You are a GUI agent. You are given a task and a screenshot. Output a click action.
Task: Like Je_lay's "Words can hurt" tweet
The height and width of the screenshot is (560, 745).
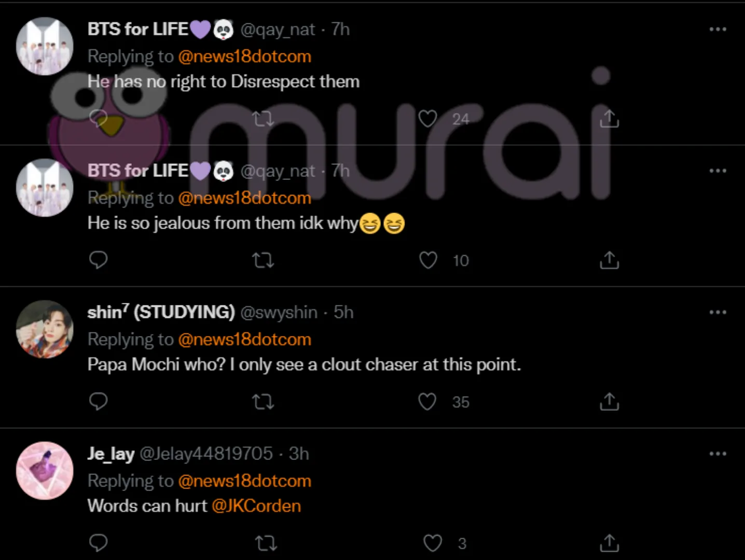pyautogui.click(x=432, y=543)
